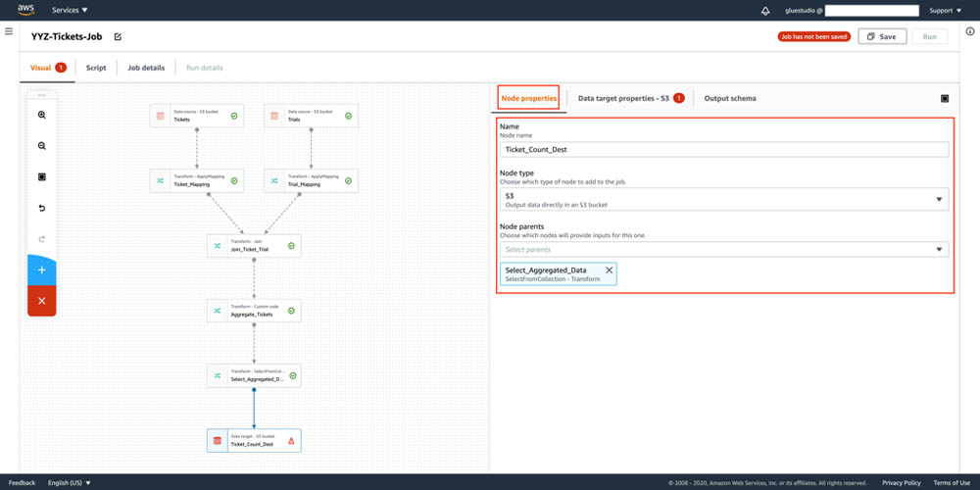Expand the properties panel to full size
This screenshot has width=980, height=490.
945,98
